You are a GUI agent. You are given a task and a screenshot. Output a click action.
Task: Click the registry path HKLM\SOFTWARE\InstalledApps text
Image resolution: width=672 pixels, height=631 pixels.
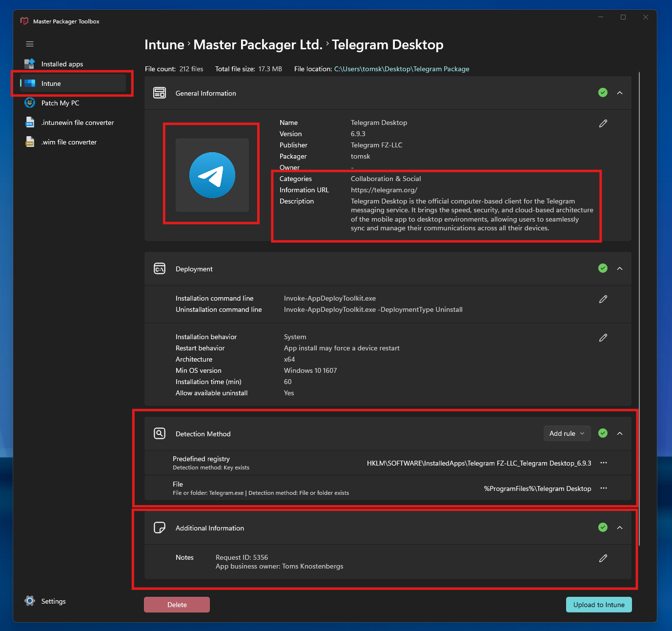479,463
